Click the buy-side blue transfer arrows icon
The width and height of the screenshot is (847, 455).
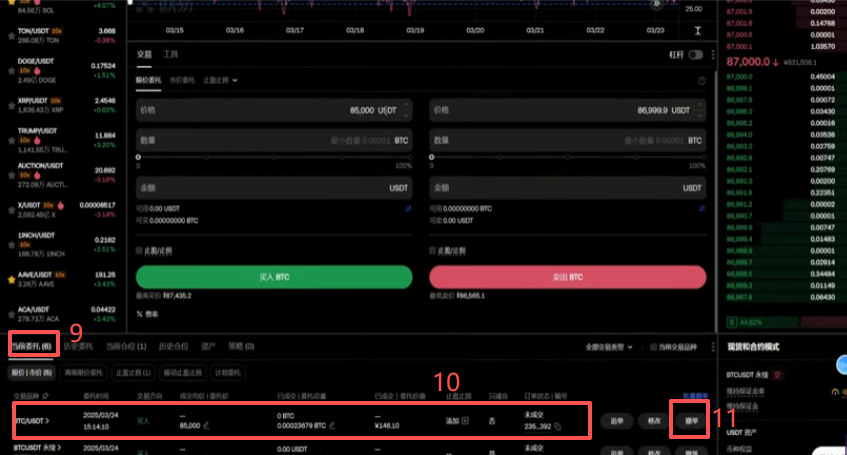point(408,209)
